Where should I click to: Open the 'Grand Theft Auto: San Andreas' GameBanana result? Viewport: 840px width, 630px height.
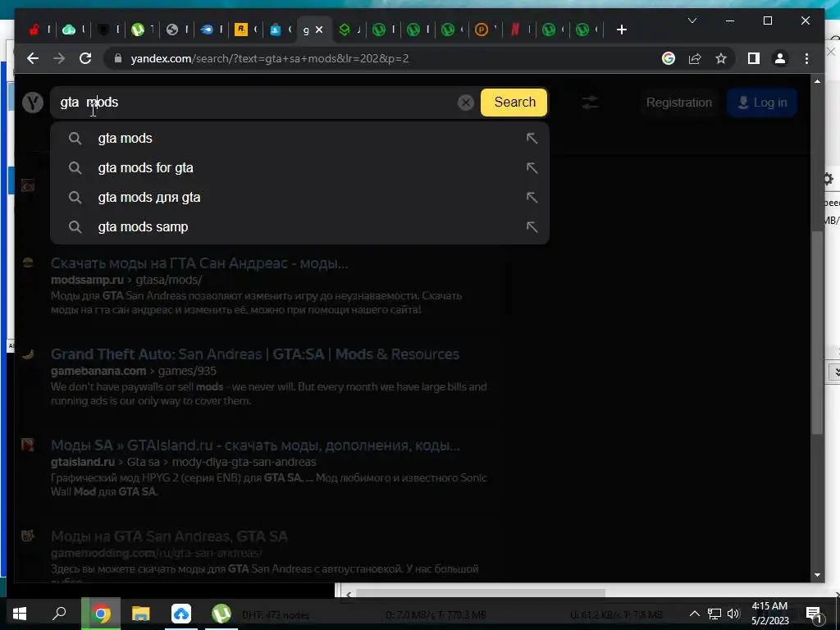click(x=255, y=354)
